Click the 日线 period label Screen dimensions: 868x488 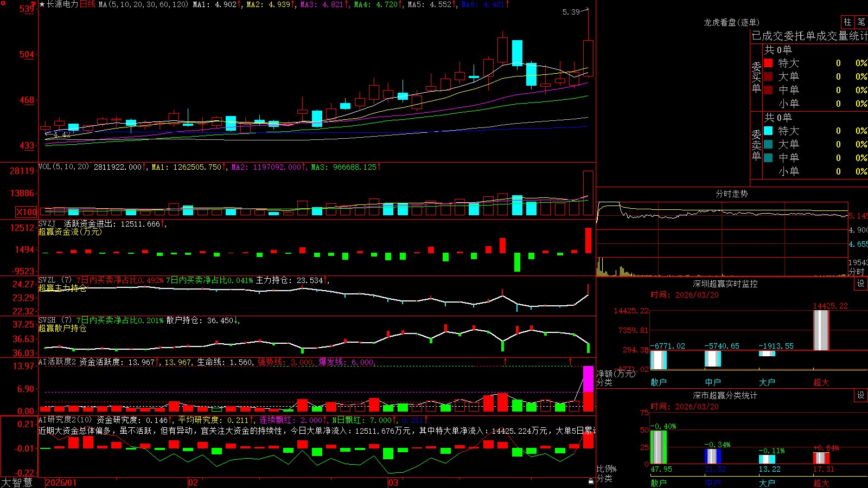click(87, 4)
